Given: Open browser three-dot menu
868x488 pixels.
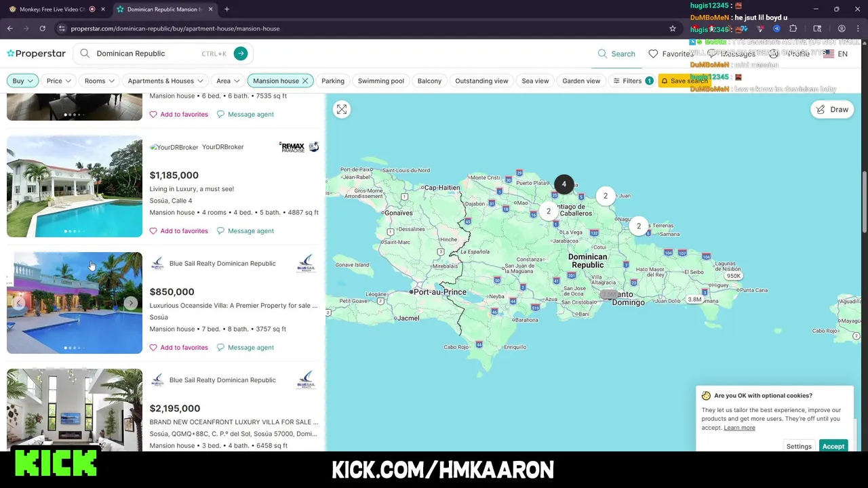Looking at the screenshot, I should coord(859,28).
